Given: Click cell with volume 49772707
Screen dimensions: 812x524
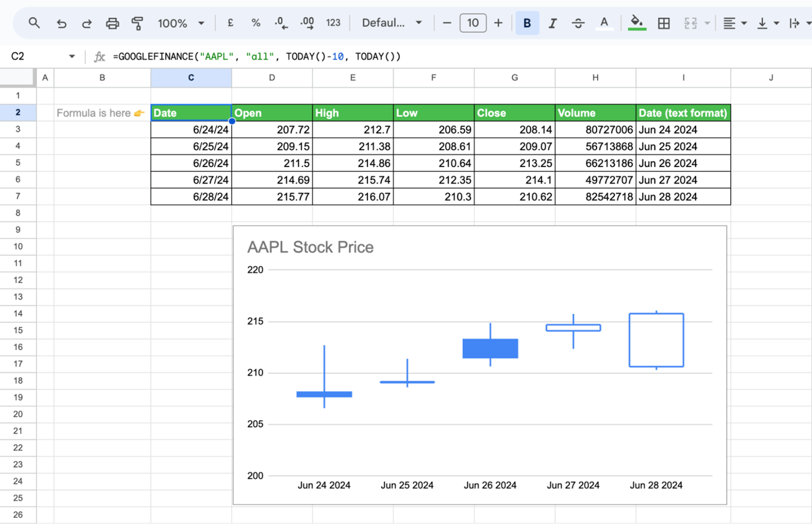Looking at the screenshot, I should coord(596,180).
